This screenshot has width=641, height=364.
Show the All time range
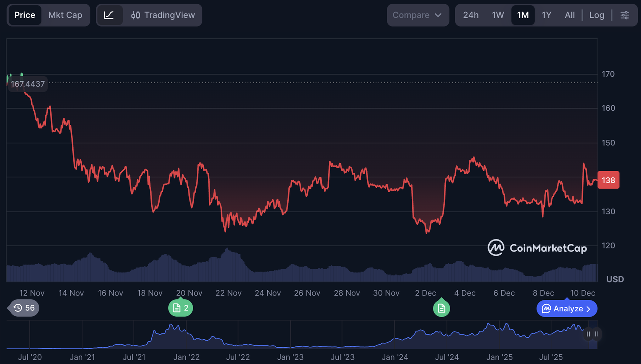point(570,15)
